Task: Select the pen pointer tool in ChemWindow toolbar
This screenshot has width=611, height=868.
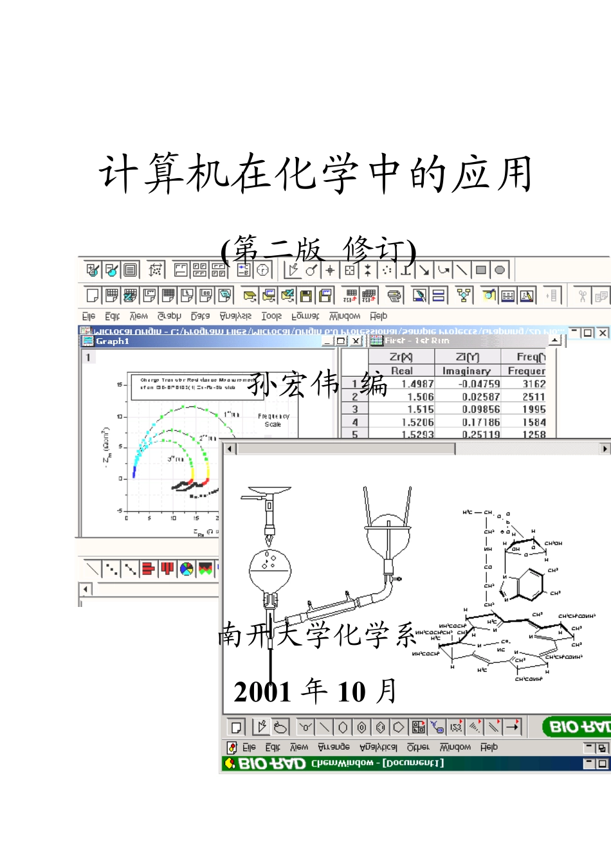Action: tap(261, 727)
